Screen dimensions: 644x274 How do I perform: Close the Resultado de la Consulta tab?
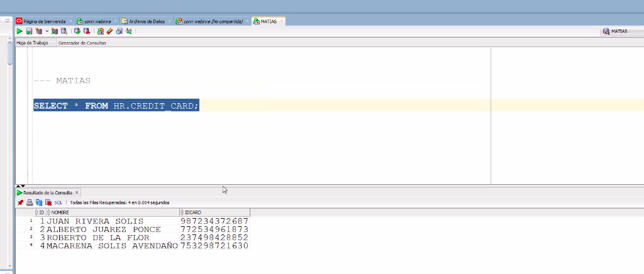tap(77, 192)
